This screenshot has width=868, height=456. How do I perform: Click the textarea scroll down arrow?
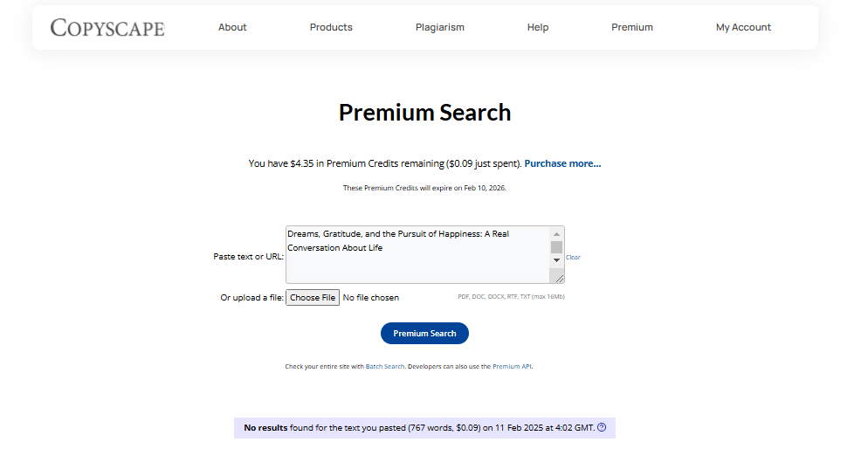(556, 260)
